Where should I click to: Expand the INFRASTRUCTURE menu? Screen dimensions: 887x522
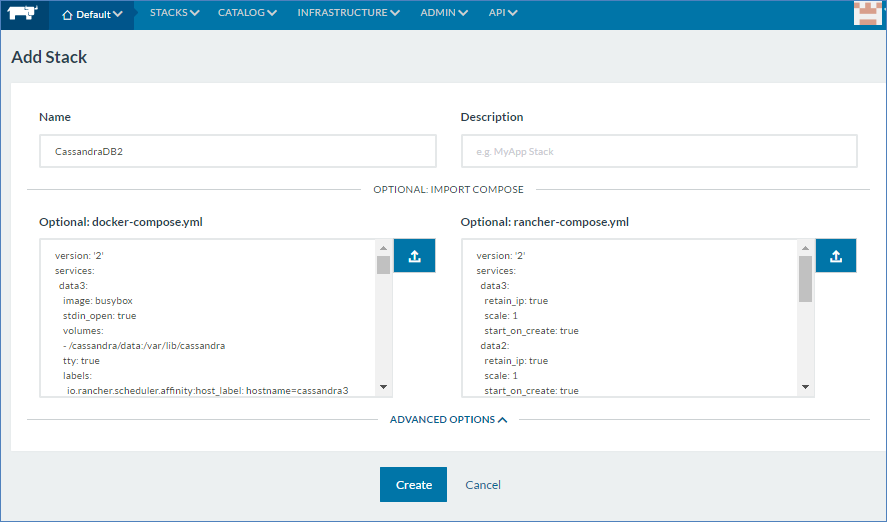click(348, 13)
